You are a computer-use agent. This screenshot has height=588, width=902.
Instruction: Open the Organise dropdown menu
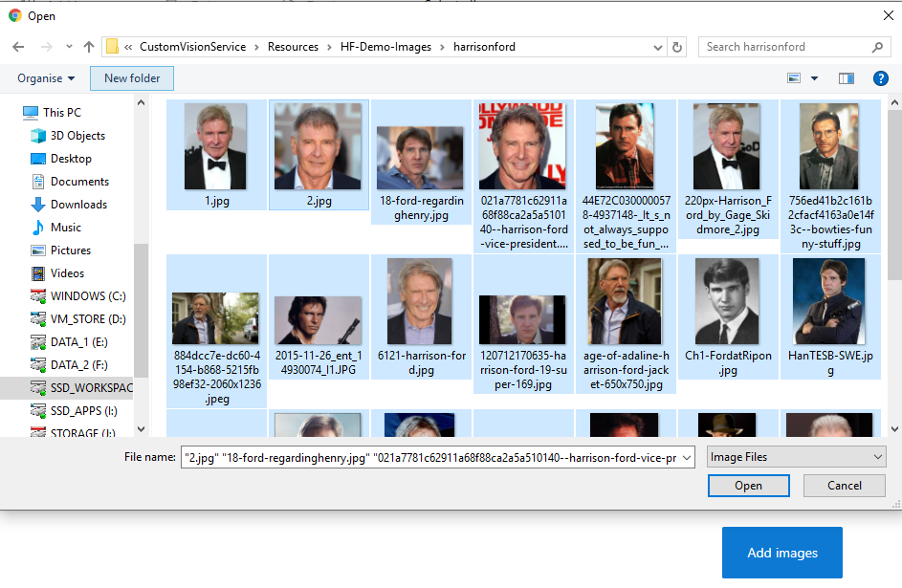tap(46, 78)
